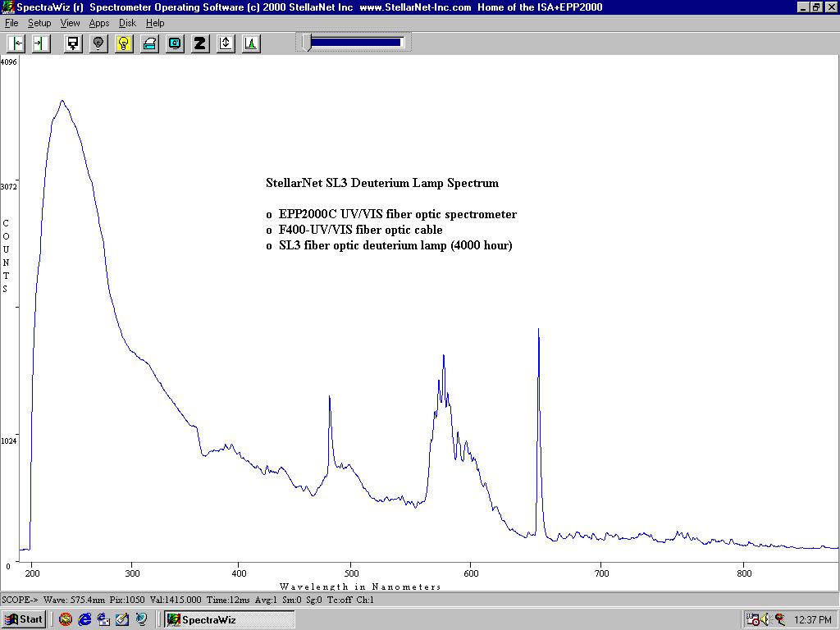
Task: Click the 'Sg:0' status bar readout
Action: (314, 600)
